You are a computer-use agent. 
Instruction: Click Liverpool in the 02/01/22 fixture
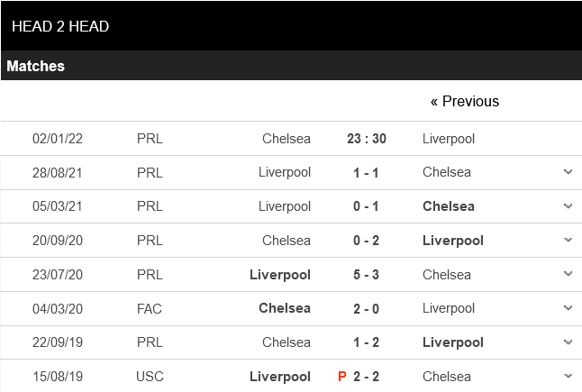pyautogui.click(x=449, y=139)
